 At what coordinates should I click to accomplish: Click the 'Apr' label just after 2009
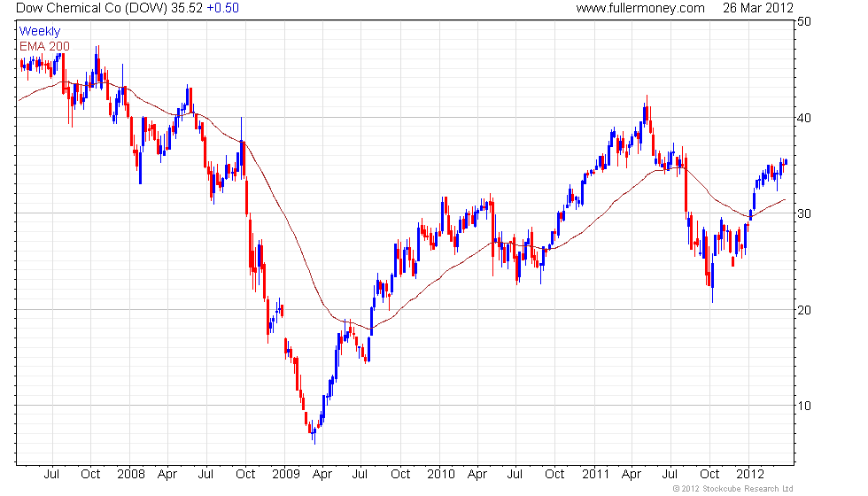point(322,475)
